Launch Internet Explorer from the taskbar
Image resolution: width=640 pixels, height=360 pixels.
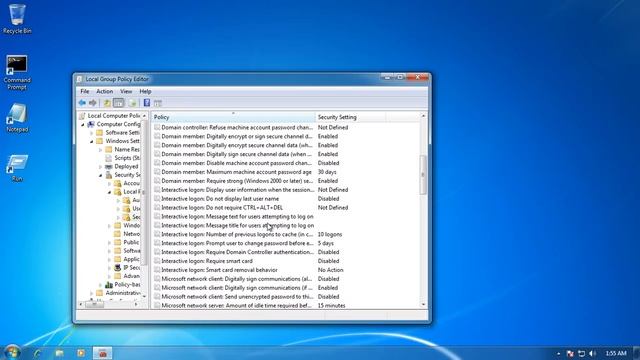click(x=38, y=353)
